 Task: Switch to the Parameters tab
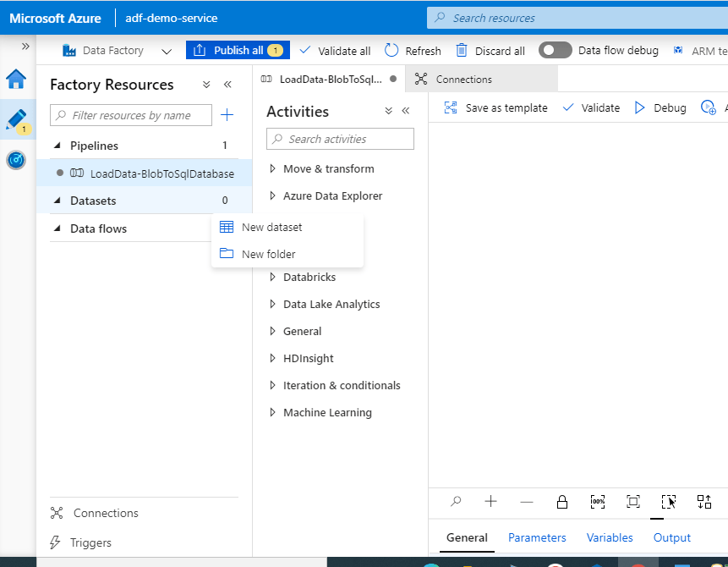[x=537, y=537]
